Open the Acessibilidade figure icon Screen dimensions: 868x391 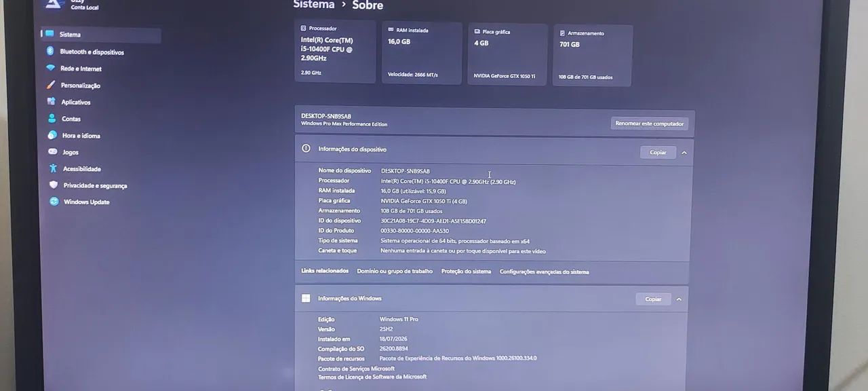54,168
